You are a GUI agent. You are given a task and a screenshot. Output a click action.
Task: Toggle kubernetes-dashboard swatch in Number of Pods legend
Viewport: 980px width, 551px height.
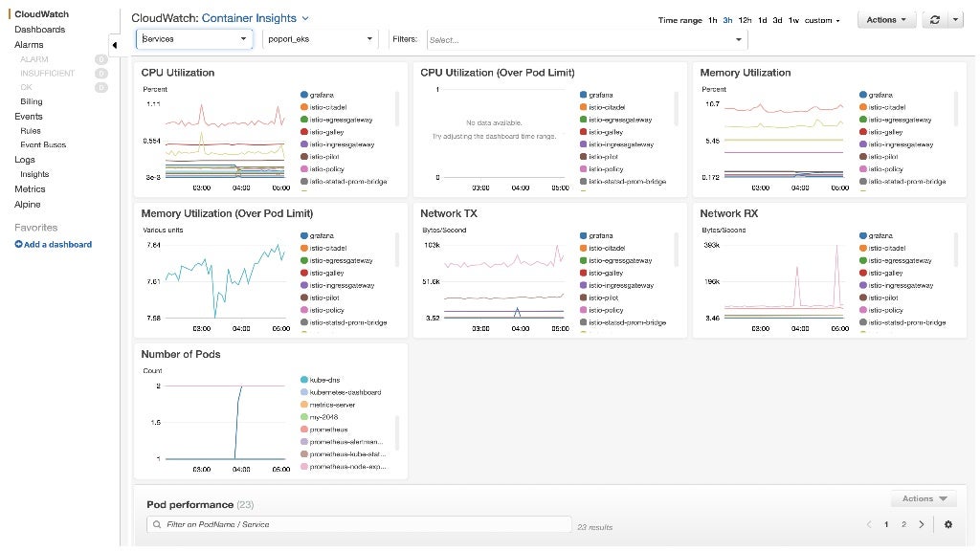[304, 392]
